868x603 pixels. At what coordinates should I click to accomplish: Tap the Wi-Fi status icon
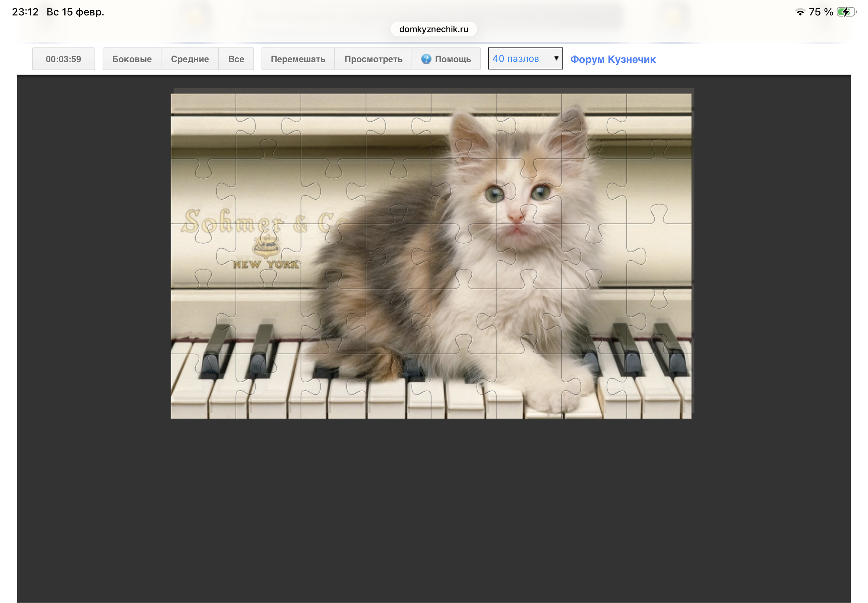click(x=800, y=12)
